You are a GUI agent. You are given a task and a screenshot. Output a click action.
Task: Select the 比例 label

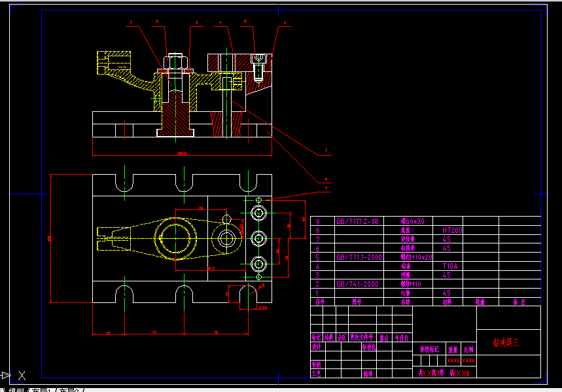pyautogui.click(x=468, y=349)
